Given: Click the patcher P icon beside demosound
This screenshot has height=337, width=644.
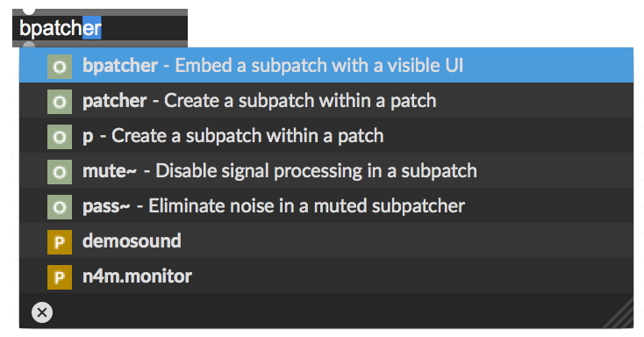Looking at the screenshot, I should 60,242.
